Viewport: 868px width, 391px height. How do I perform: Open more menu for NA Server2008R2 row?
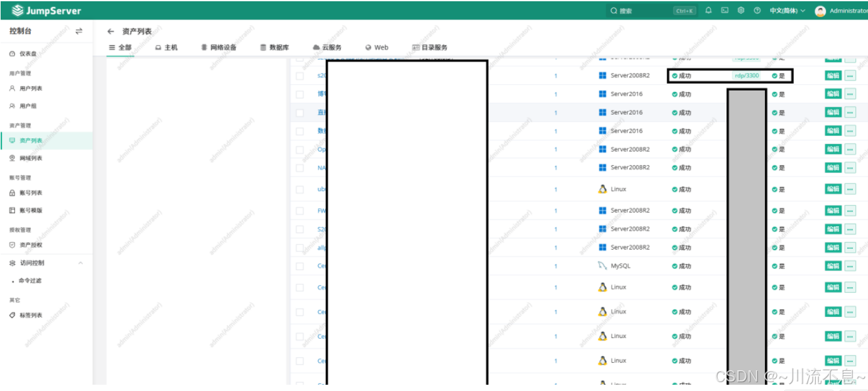[x=850, y=168]
